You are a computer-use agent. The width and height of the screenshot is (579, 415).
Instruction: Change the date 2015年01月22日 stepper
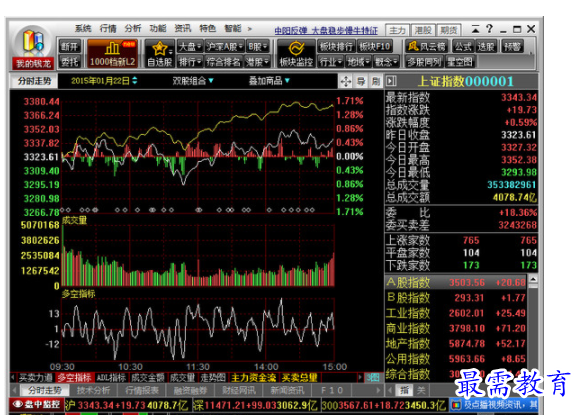click(135, 80)
